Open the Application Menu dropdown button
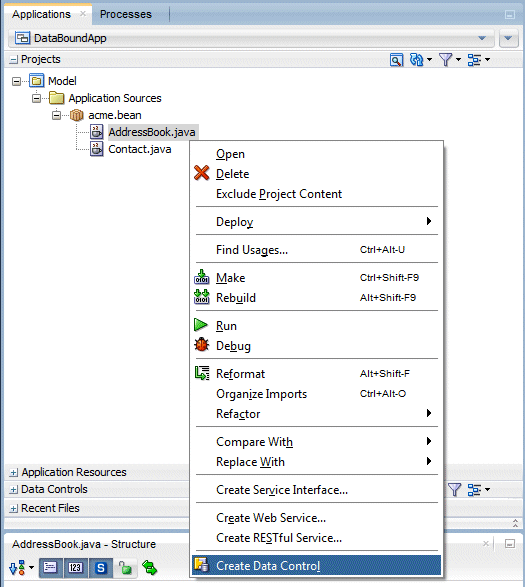525x587 pixels. tap(508, 38)
